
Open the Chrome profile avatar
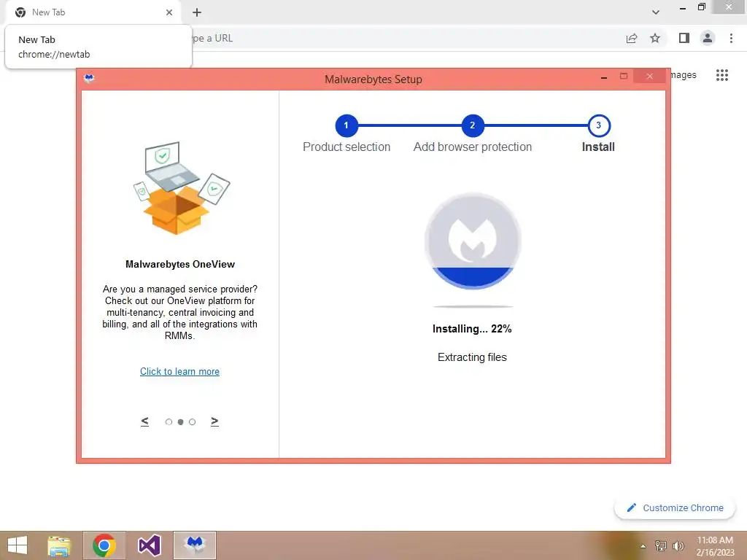pyautogui.click(x=708, y=38)
